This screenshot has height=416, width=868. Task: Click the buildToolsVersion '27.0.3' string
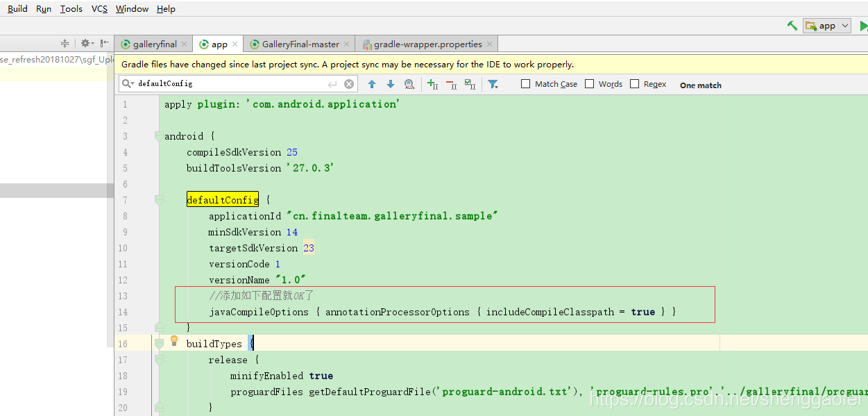point(310,168)
